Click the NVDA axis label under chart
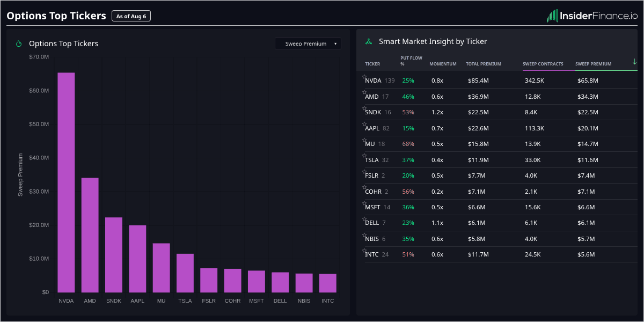644x322 pixels. pyautogui.click(x=66, y=301)
